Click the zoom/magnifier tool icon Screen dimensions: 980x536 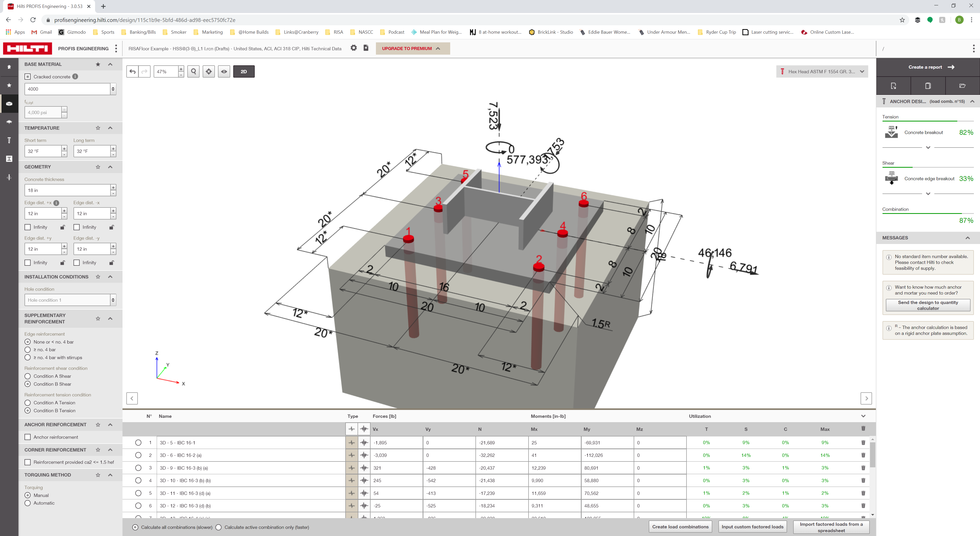[193, 71]
